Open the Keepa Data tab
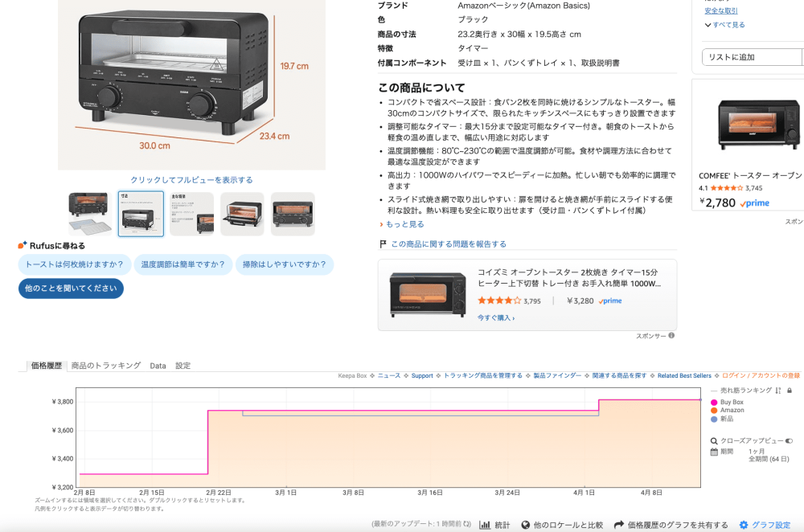Screen dimensions: 804x532 [x=158, y=366]
